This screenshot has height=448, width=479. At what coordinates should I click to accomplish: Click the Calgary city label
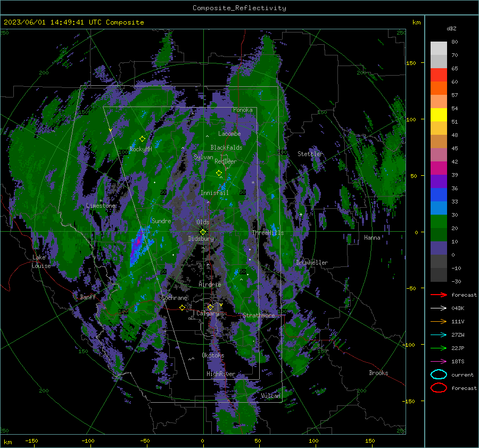coord(208,313)
